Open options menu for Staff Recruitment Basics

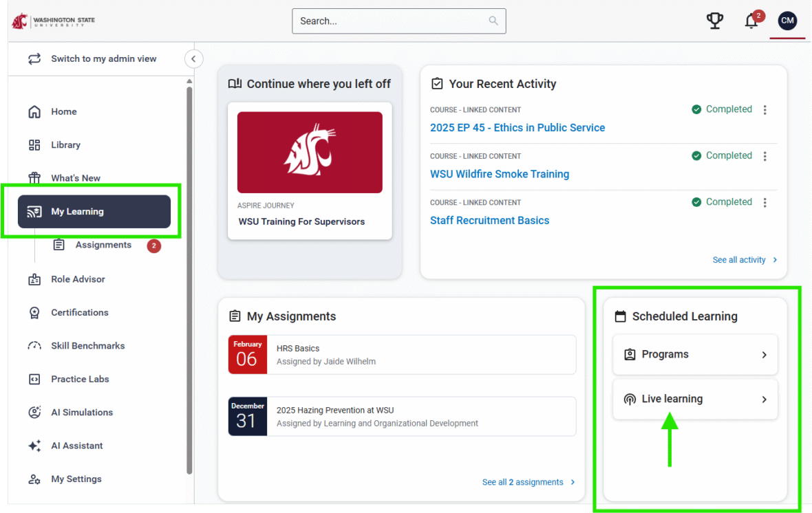[x=765, y=202]
